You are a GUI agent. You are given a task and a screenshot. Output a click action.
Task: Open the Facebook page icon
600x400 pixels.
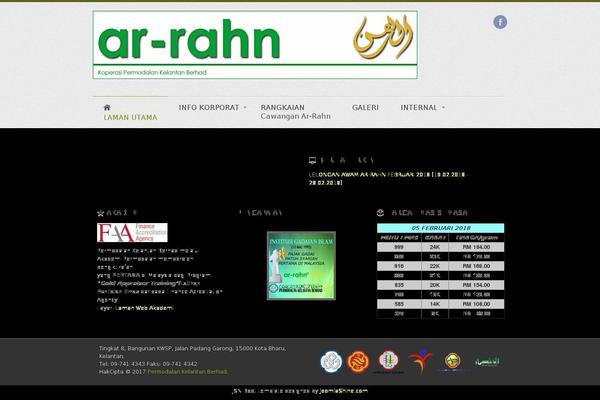pos(500,22)
